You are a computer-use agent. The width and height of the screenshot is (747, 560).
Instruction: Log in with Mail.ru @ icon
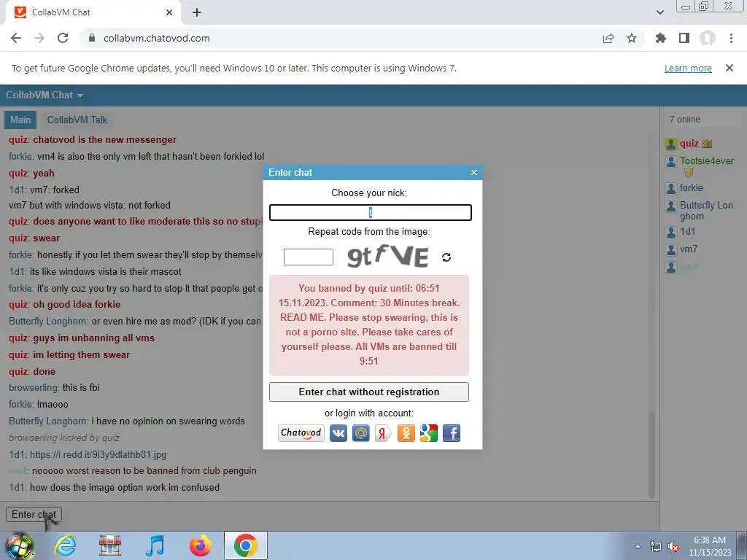pyautogui.click(x=360, y=433)
